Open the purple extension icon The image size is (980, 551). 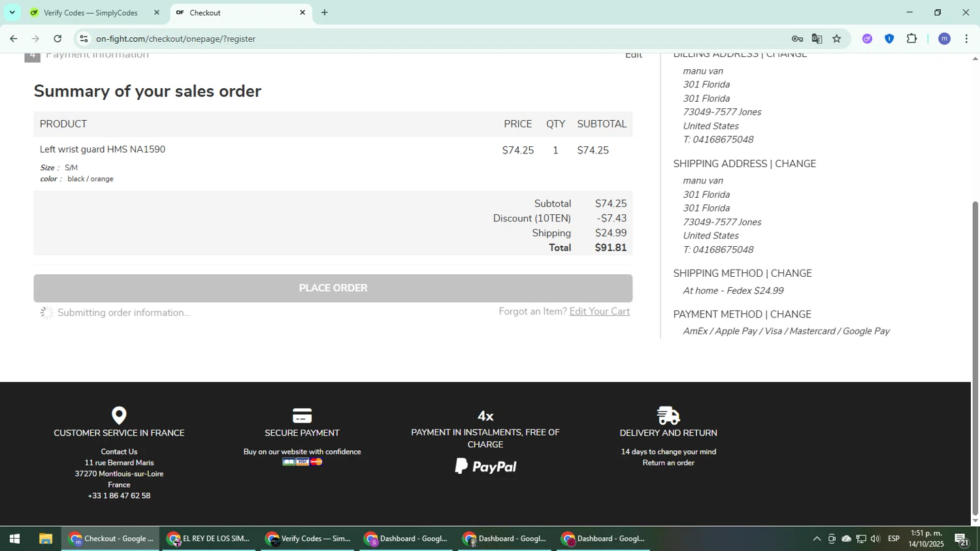point(867,39)
